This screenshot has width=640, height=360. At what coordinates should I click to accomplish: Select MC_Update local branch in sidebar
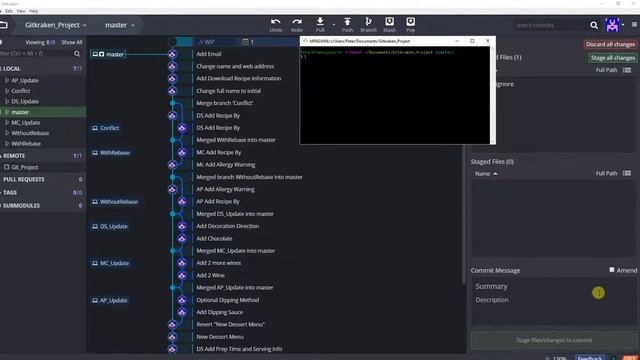[25, 122]
